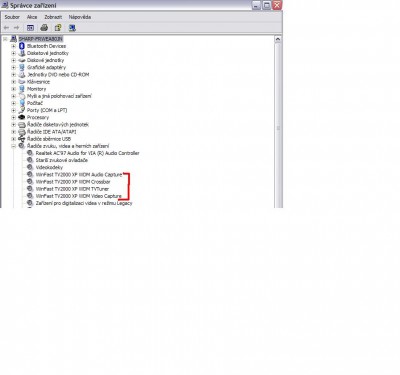Screen dimensions: 400x375
Task: Click the Forward arrow toolbar icon
Action: click(16, 28)
